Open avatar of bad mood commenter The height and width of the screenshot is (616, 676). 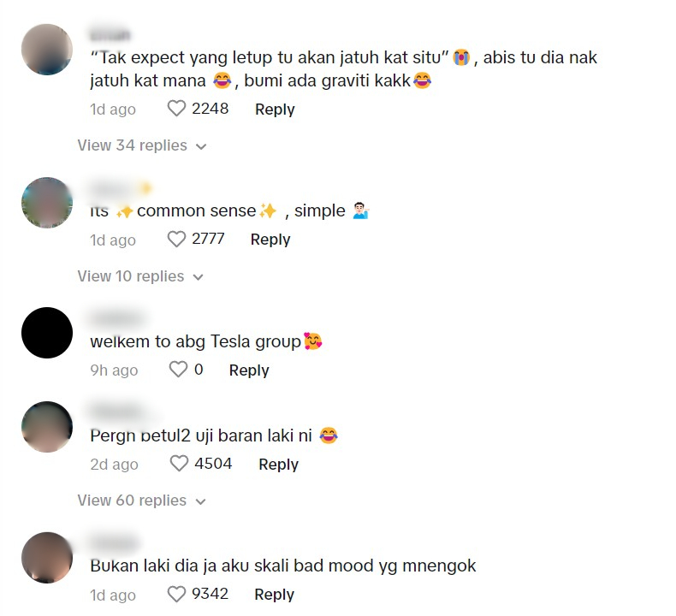tap(47, 558)
